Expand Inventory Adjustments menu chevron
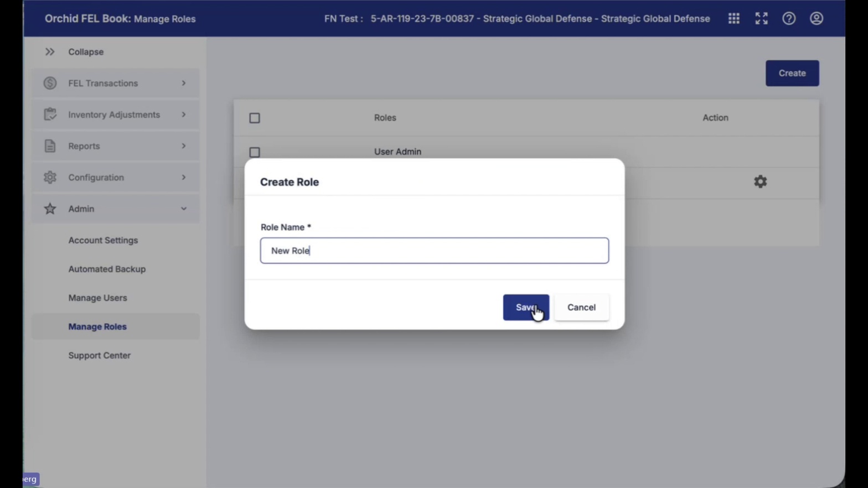868x488 pixels. 184,115
